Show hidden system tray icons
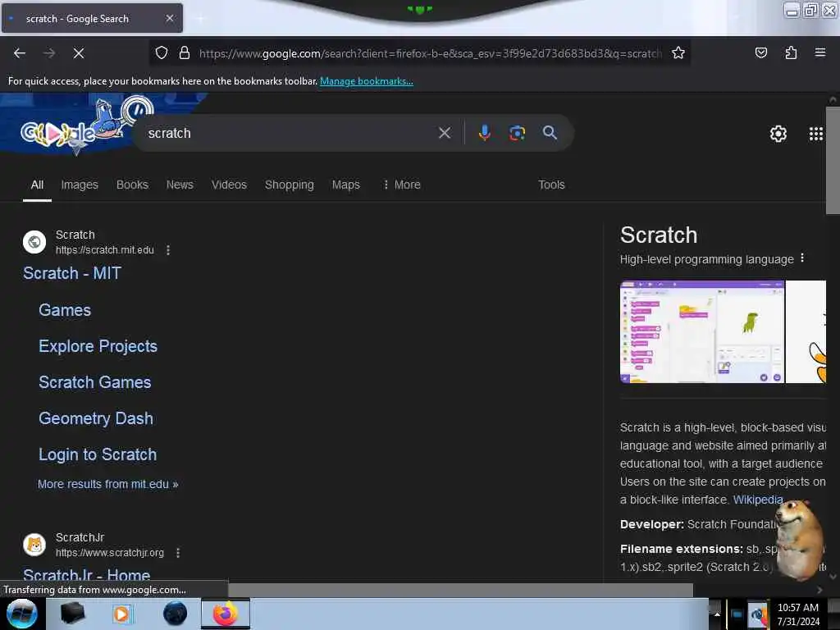This screenshot has width=840, height=630. coord(717,614)
